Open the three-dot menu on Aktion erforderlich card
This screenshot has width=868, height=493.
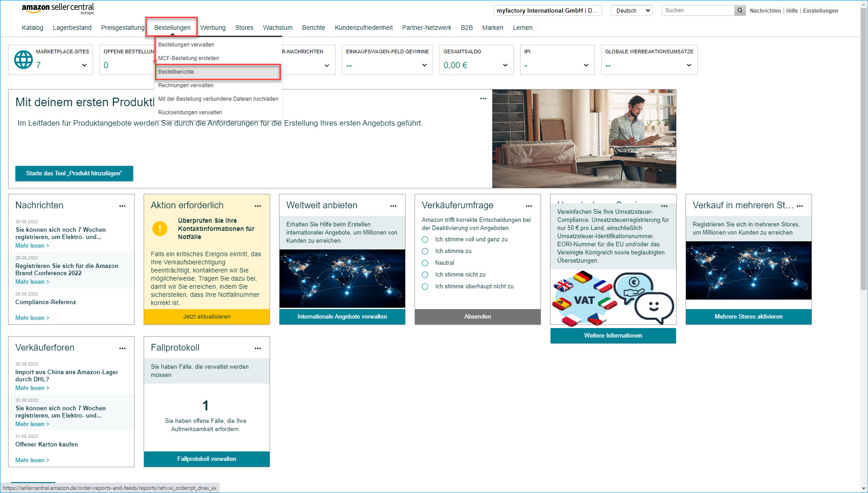pyautogui.click(x=258, y=206)
